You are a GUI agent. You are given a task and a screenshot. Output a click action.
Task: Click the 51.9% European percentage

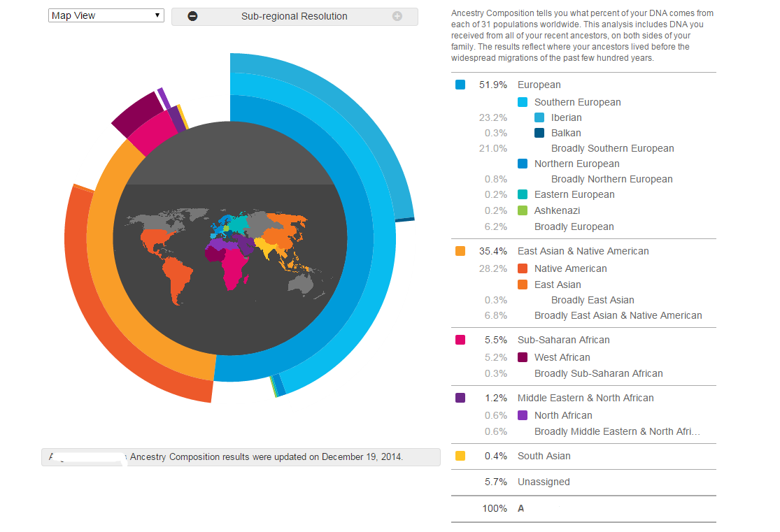click(493, 85)
